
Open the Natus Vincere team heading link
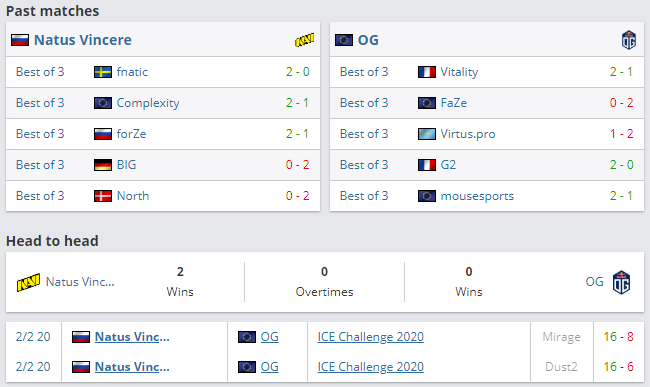pos(82,40)
